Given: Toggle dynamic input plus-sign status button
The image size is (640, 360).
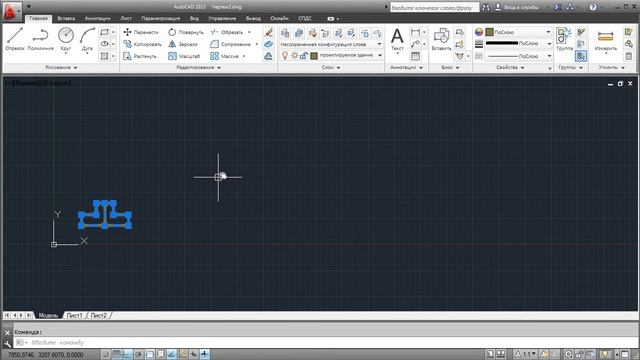Looking at the screenshot, I should pos(204,354).
